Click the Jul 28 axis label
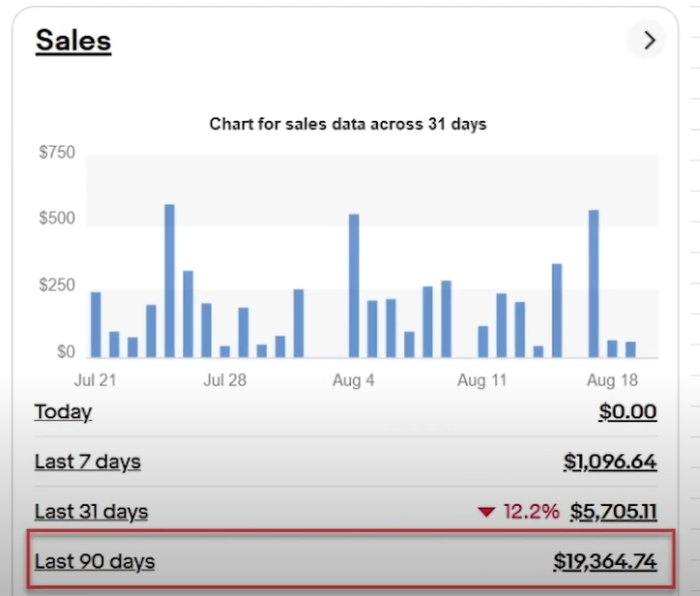700x596 pixels. click(224, 380)
